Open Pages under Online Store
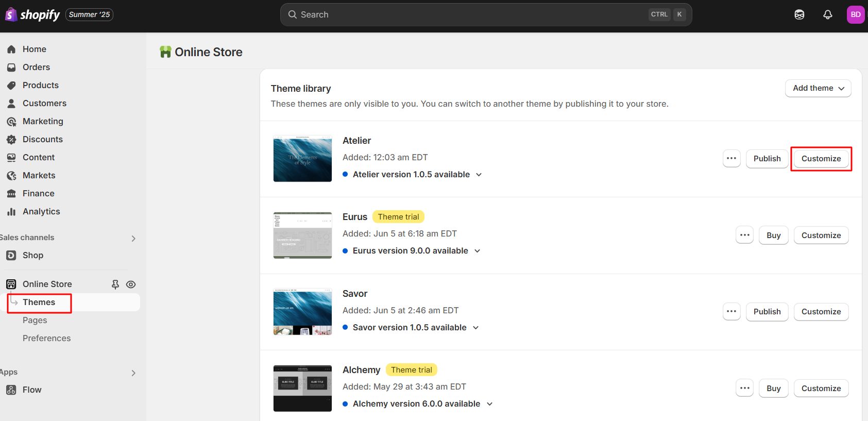Viewport: 868px width, 421px height. click(35, 321)
